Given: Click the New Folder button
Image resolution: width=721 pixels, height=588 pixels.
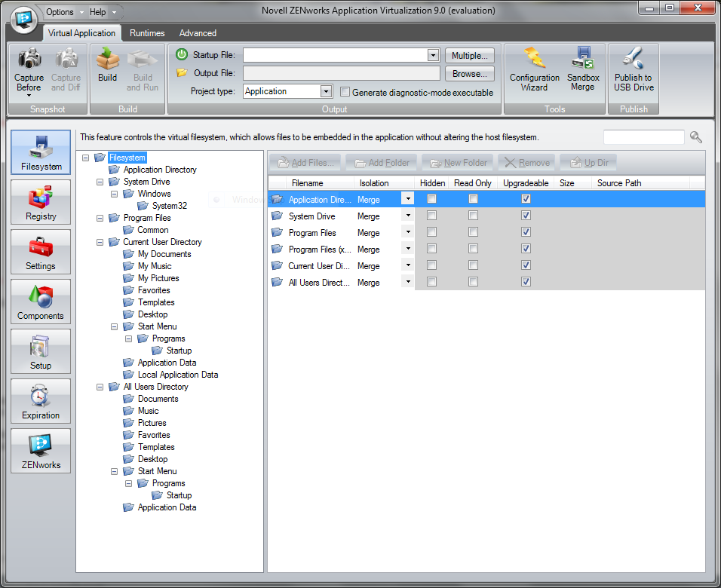Looking at the screenshot, I should point(458,163).
